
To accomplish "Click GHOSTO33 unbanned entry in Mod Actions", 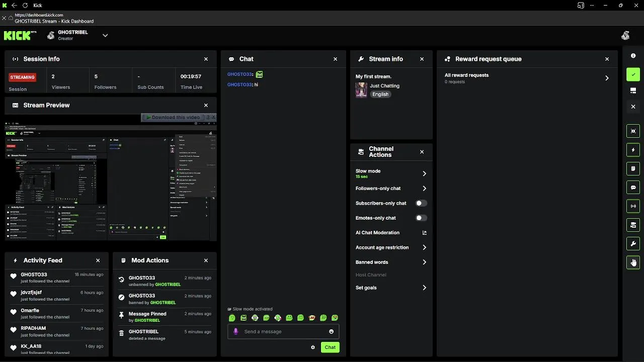I will [x=165, y=281].
